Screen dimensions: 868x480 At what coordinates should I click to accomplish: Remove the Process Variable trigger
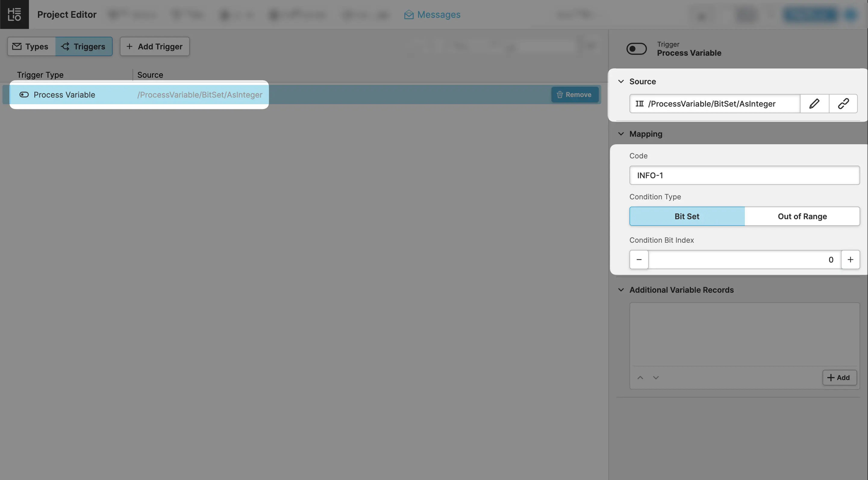pyautogui.click(x=575, y=95)
